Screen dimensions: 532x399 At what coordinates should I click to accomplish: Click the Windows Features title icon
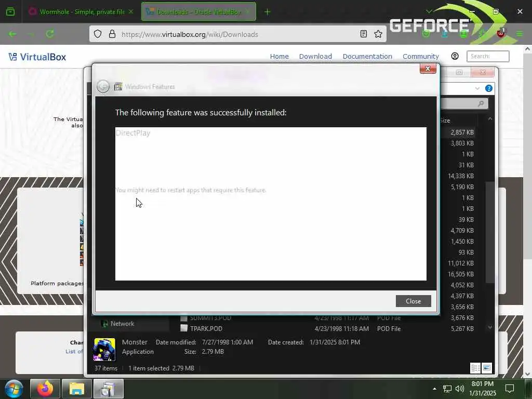(x=118, y=87)
